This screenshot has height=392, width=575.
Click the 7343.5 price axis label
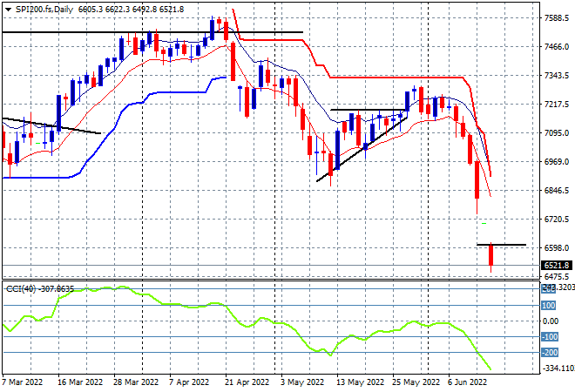click(x=557, y=76)
